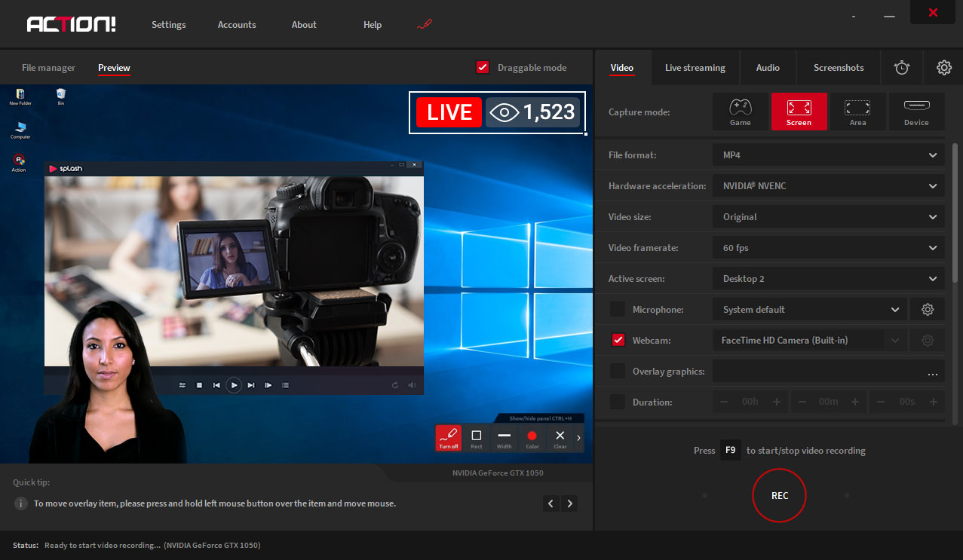This screenshot has width=963, height=560.
Task: Select the Rect drawing shape
Action: (x=476, y=437)
